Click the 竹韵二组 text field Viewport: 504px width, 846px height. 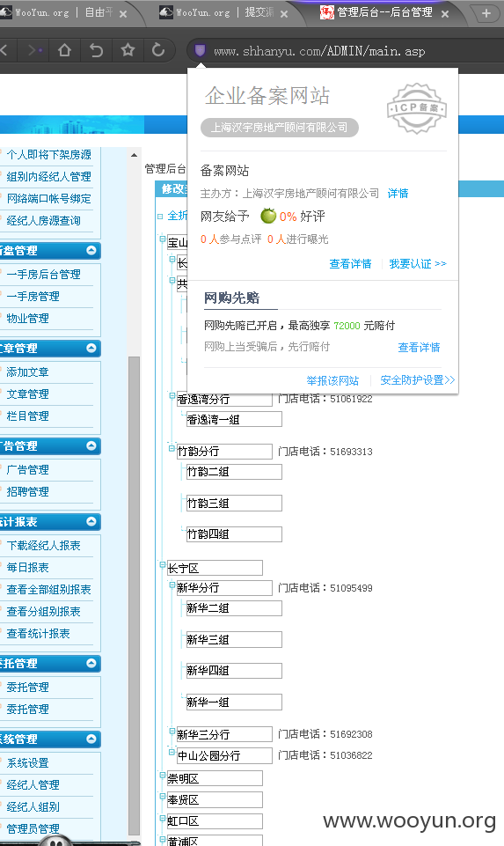point(234,472)
